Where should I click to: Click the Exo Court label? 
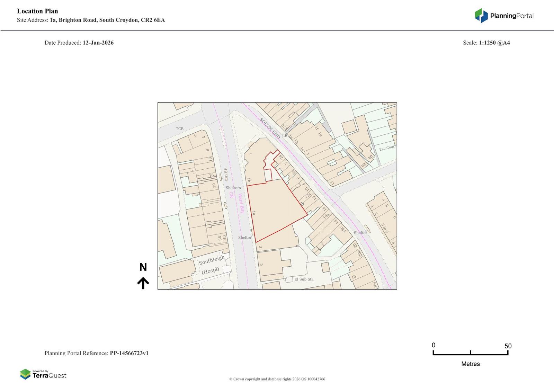pyautogui.click(x=387, y=148)
